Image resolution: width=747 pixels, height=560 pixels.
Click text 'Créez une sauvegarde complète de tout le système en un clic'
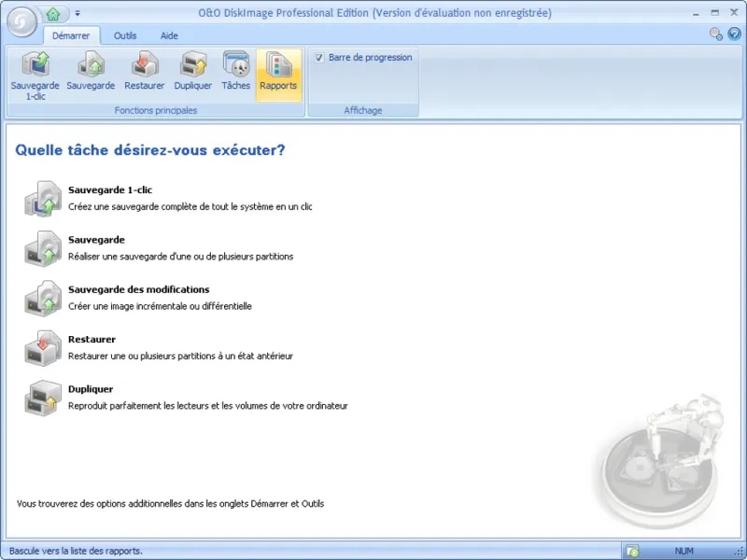[x=190, y=206]
